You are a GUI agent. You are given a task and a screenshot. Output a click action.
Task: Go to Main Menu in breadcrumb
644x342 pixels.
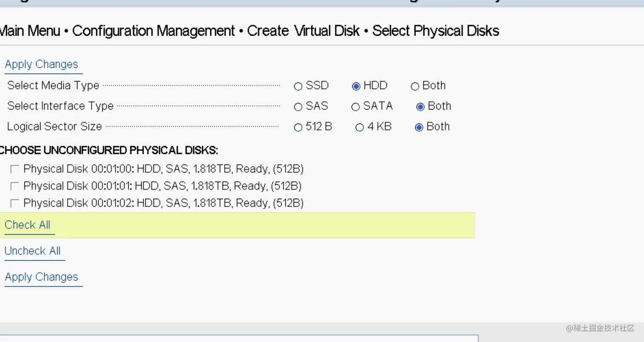(x=30, y=31)
